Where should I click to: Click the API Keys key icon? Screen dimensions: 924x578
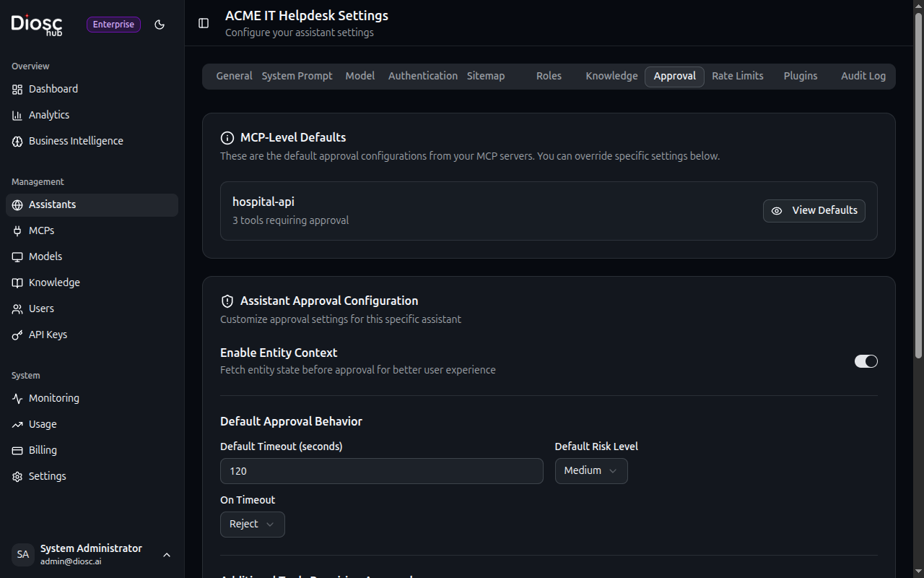[17, 335]
